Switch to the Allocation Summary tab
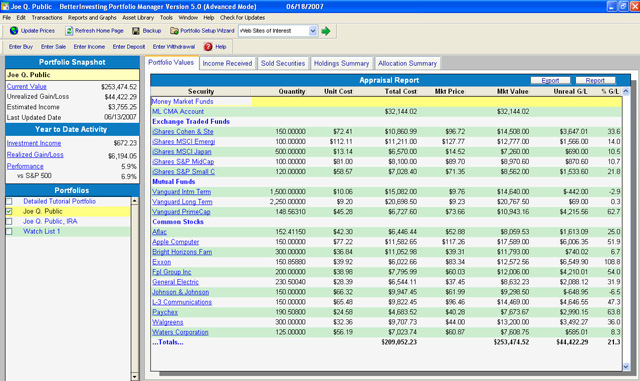The height and width of the screenshot is (381, 640). pyautogui.click(x=407, y=63)
